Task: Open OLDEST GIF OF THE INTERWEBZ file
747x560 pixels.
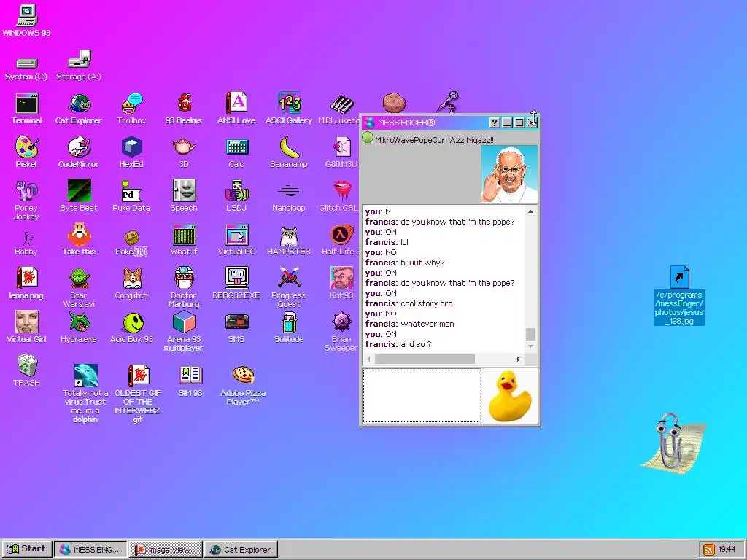Action: tap(138, 376)
